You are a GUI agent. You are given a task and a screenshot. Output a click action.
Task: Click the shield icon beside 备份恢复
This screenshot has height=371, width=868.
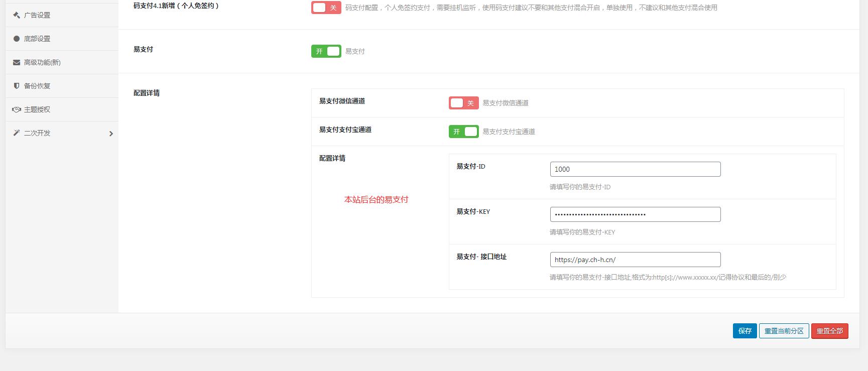click(x=17, y=86)
